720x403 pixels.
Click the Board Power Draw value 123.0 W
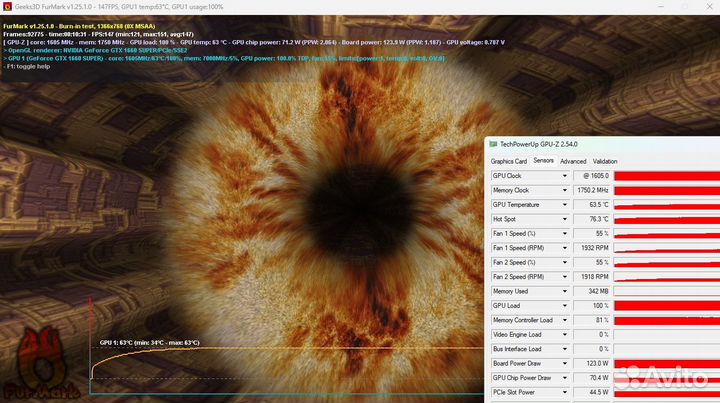tap(592, 364)
